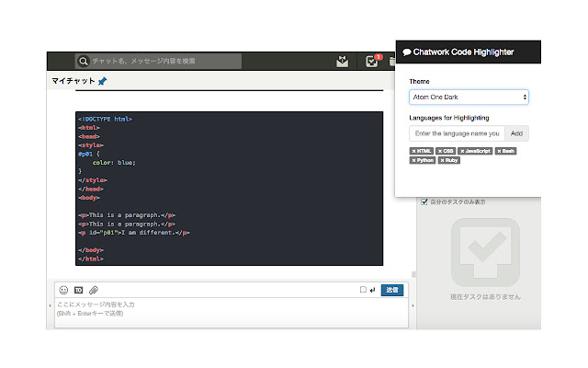Image resolution: width=588 pixels, height=368 pixels.
Task: Open the Theme dropdown Atom One Dark
Action: 469,97
